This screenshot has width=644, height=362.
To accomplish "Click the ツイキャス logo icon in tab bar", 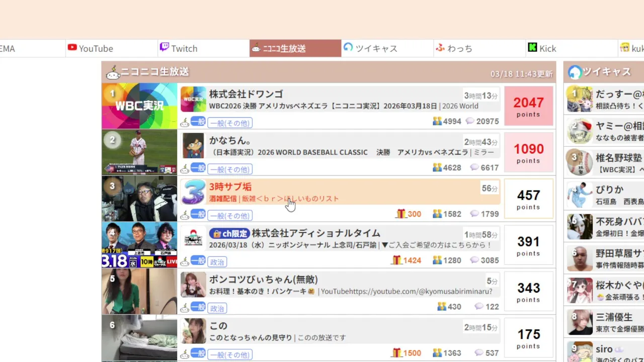I will pyautogui.click(x=348, y=47).
